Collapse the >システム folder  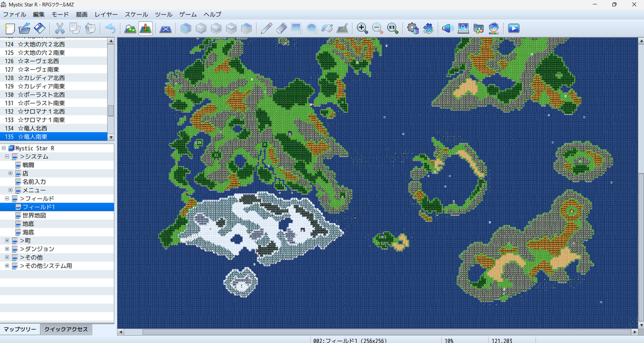coord(7,157)
